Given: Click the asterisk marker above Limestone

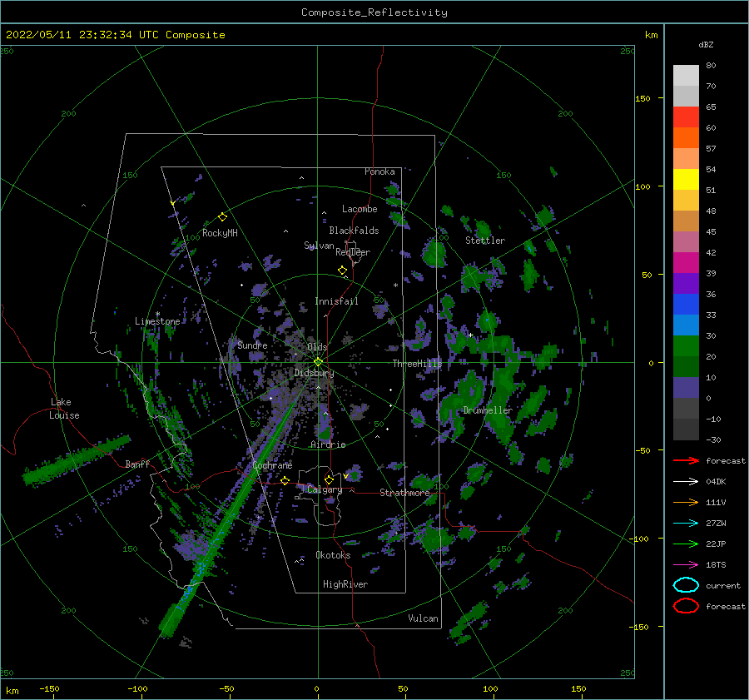Looking at the screenshot, I should click(157, 314).
